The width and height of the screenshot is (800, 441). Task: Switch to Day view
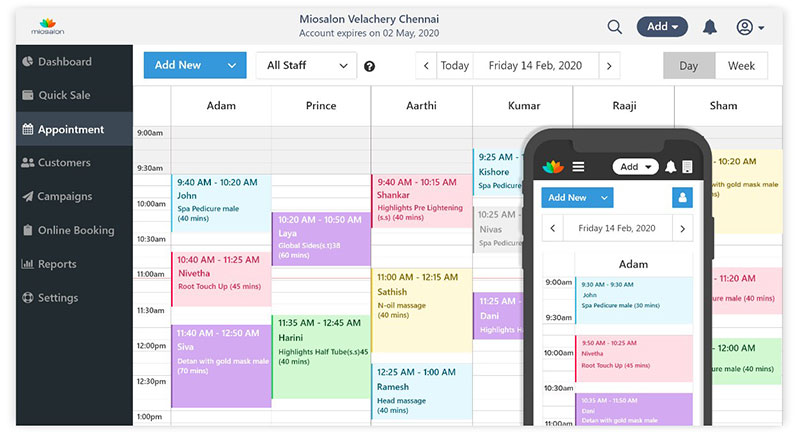(x=689, y=66)
